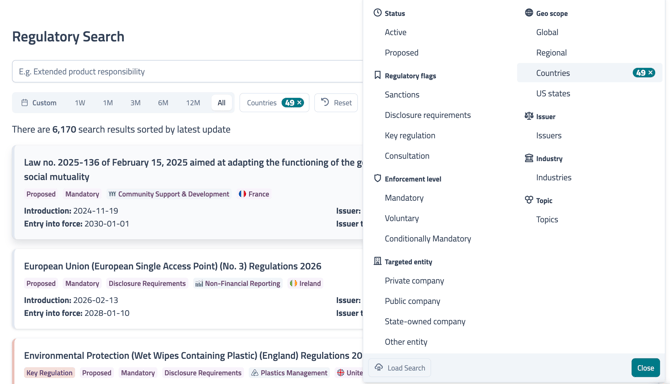The image size is (670, 384).
Task: Switch date range to 12M
Action: click(193, 103)
